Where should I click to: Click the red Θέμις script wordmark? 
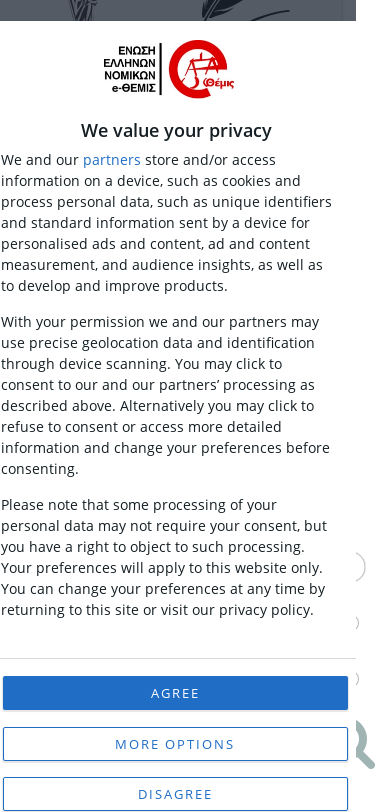tap(218, 83)
